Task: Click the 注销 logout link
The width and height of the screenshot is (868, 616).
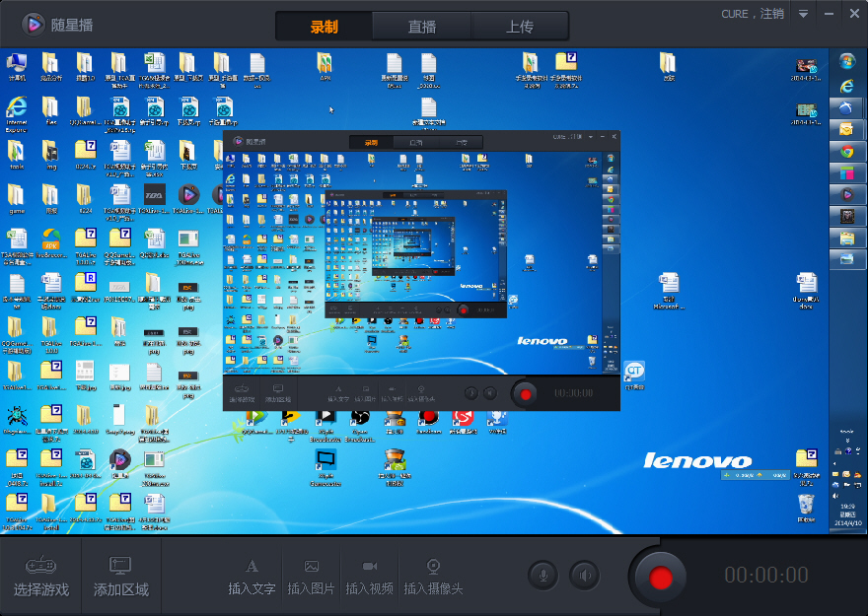Action: pos(772,14)
